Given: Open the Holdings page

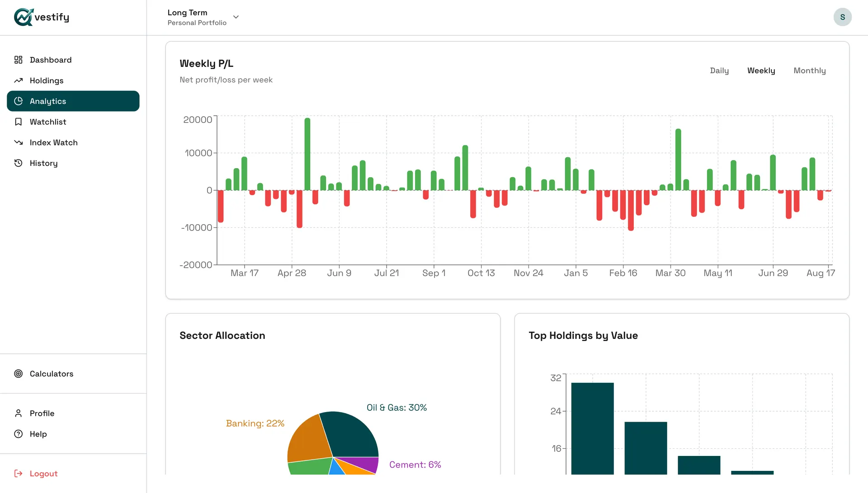Looking at the screenshot, I should tap(73, 80).
